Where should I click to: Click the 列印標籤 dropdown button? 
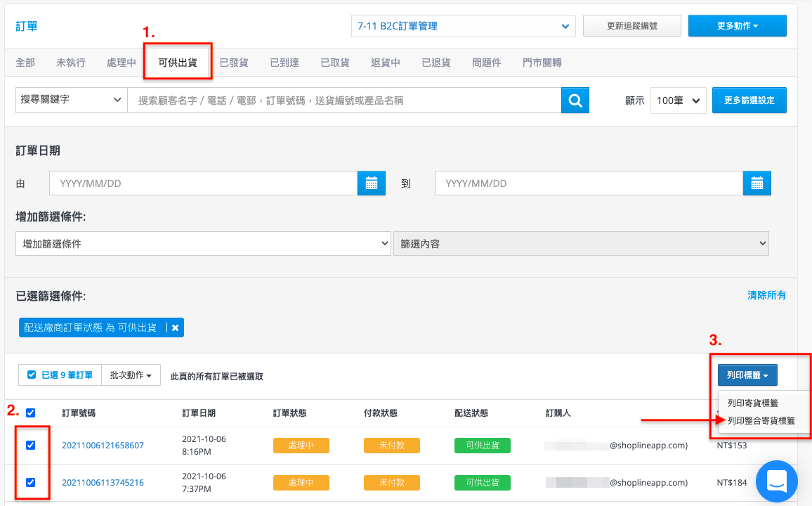pyautogui.click(x=747, y=375)
